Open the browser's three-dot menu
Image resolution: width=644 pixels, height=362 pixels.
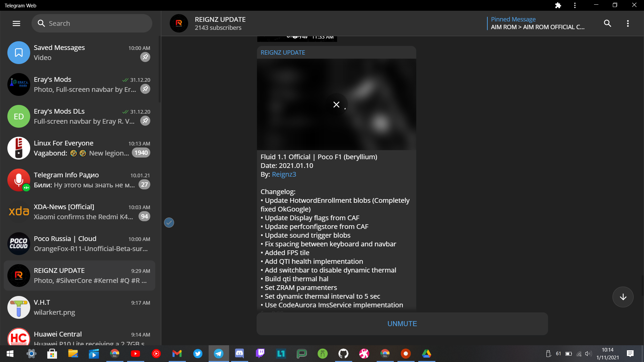pyautogui.click(x=575, y=5)
